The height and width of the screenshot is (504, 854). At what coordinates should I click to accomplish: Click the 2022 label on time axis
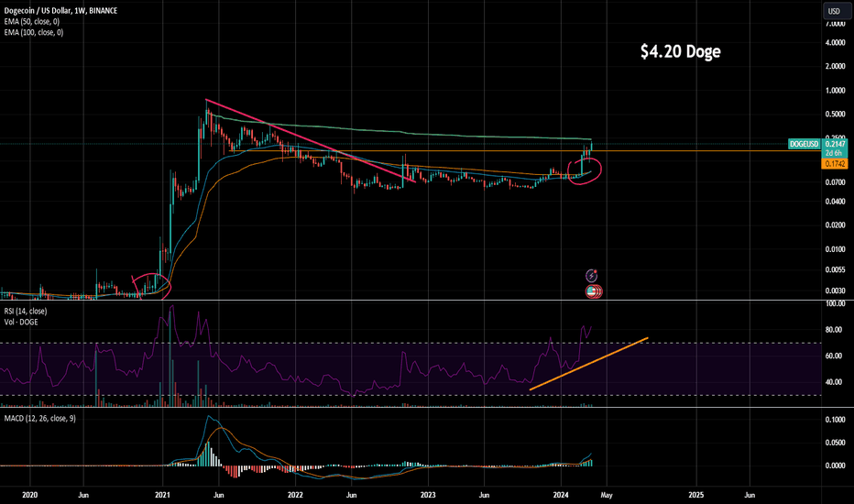coord(295,495)
